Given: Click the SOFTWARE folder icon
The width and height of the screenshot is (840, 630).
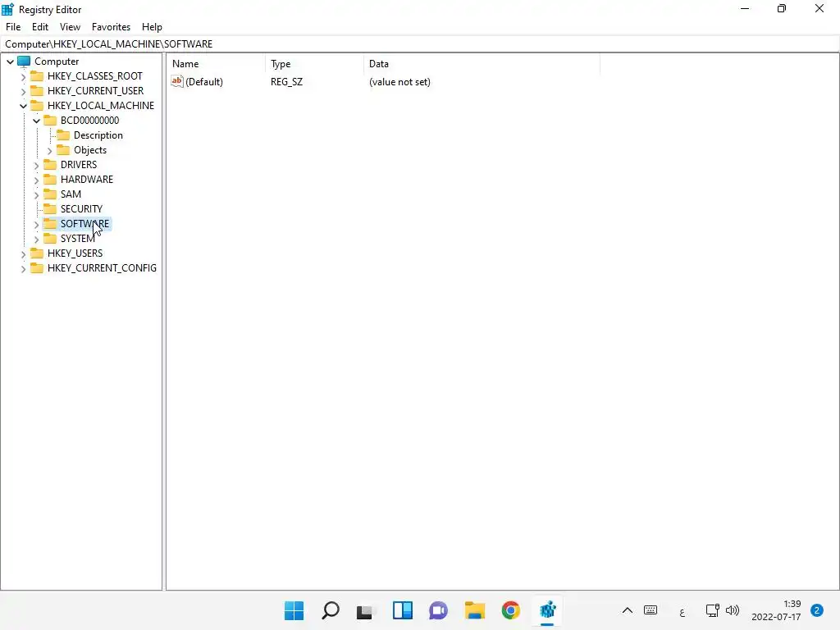Looking at the screenshot, I should [50, 223].
